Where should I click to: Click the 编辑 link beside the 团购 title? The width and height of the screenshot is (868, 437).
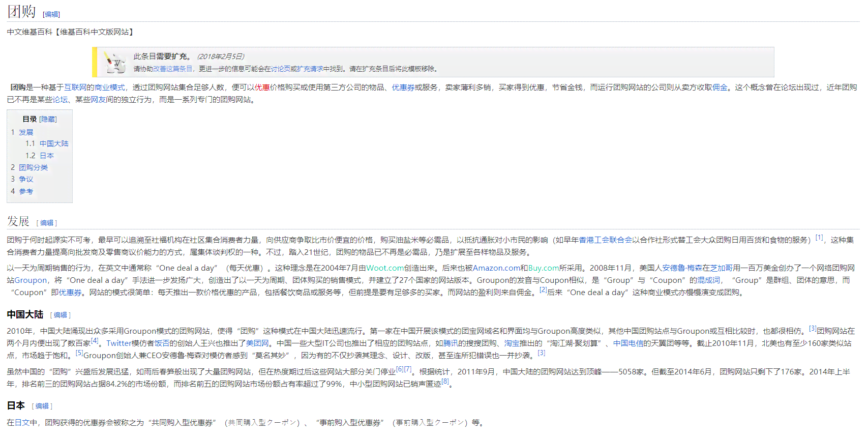51,14
